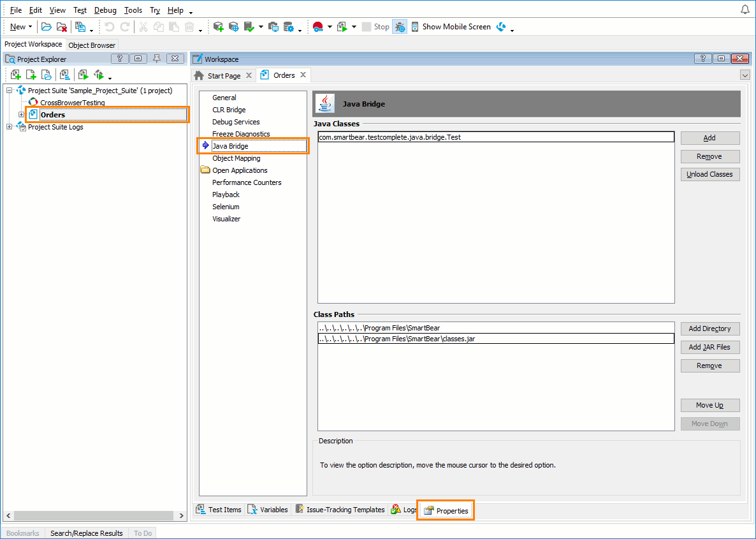Image resolution: width=756 pixels, height=539 pixels.
Task: Click the Add Existing Item icon in Project Explorer
Action: [x=47, y=75]
